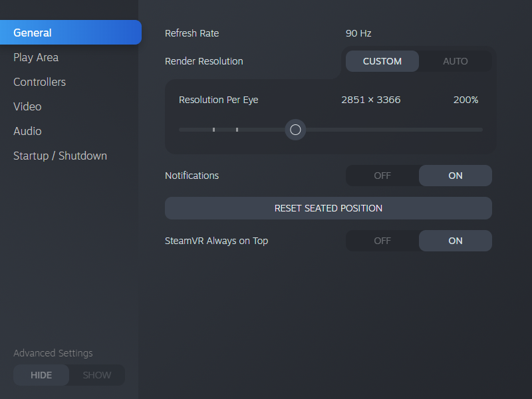Click the first tick mark on resolution slider

(x=213, y=130)
